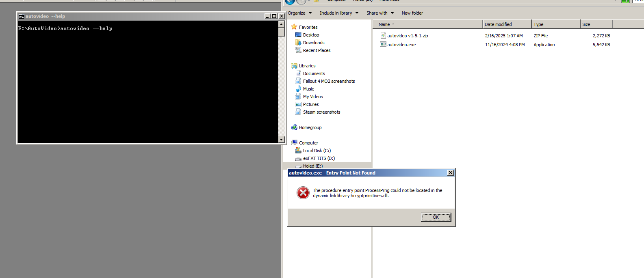
Task: Sort files by the Type column
Action: (556, 24)
